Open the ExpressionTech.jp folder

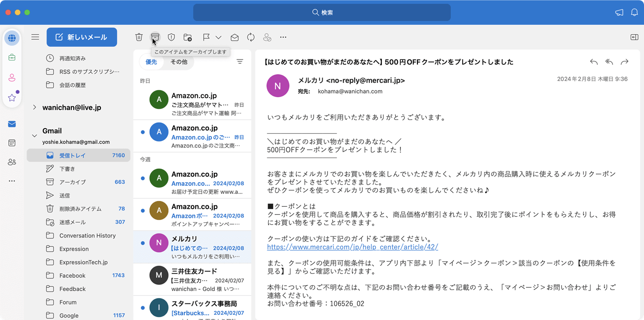pyautogui.click(x=79, y=262)
